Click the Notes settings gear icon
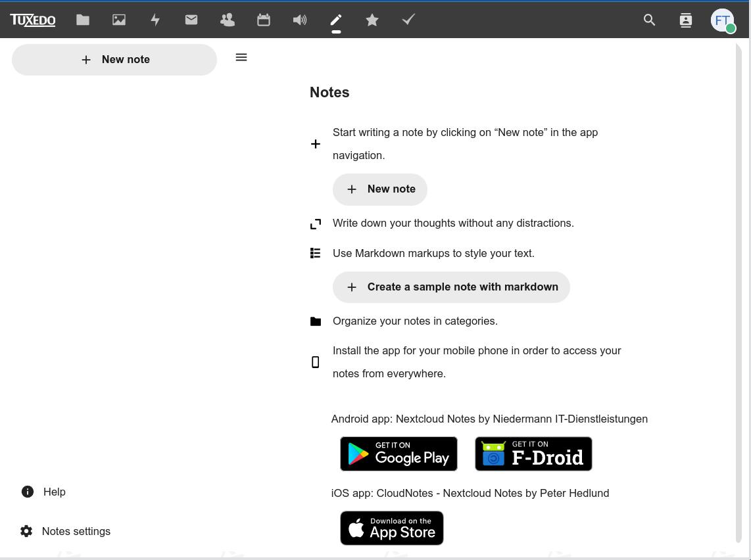 pyautogui.click(x=26, y=531)
